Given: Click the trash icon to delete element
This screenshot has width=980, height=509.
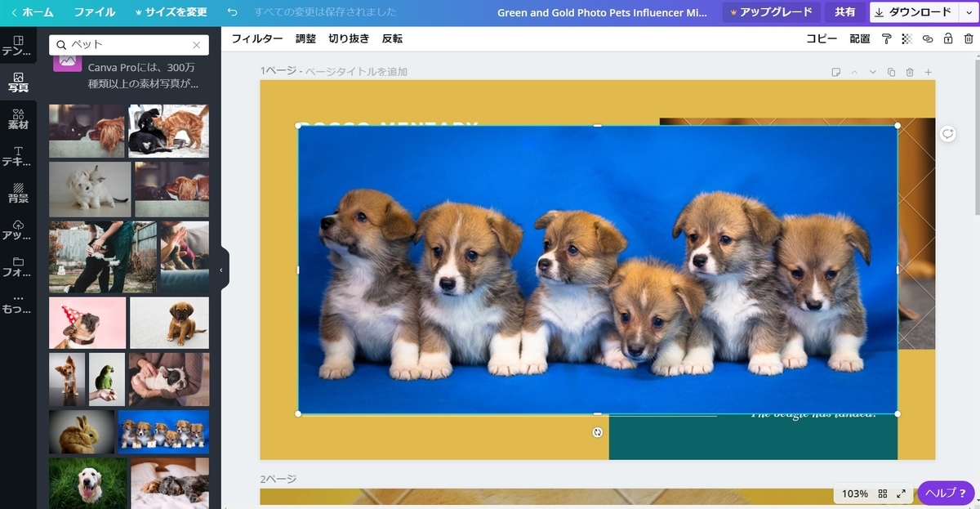Looking at the screenshot, I should click(969, 38).
